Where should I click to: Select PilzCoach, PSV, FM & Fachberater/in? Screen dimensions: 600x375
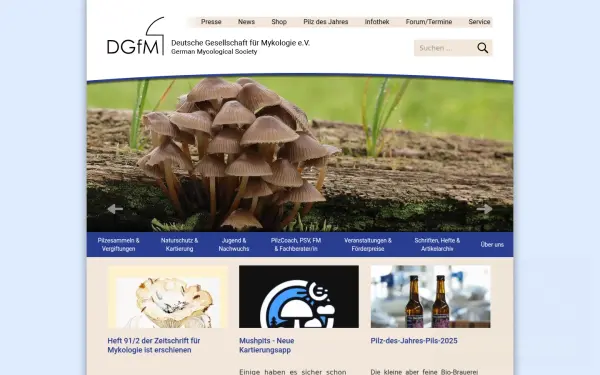pyautogui.click(x=296, y=245)
